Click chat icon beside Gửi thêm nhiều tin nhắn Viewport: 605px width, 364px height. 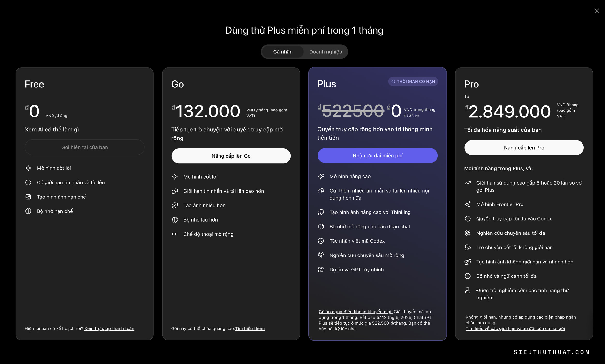pyautogui.click(x=321, y=191)
